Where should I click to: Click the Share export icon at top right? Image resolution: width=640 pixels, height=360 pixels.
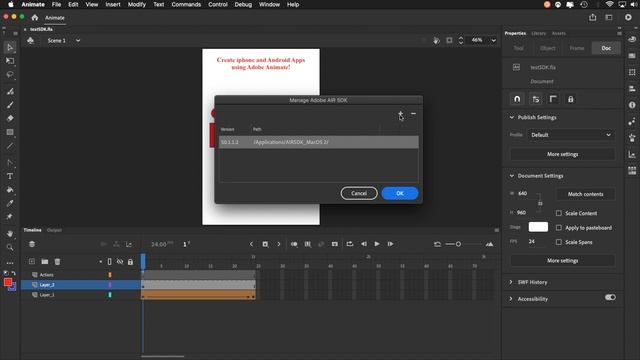point(593,17)
